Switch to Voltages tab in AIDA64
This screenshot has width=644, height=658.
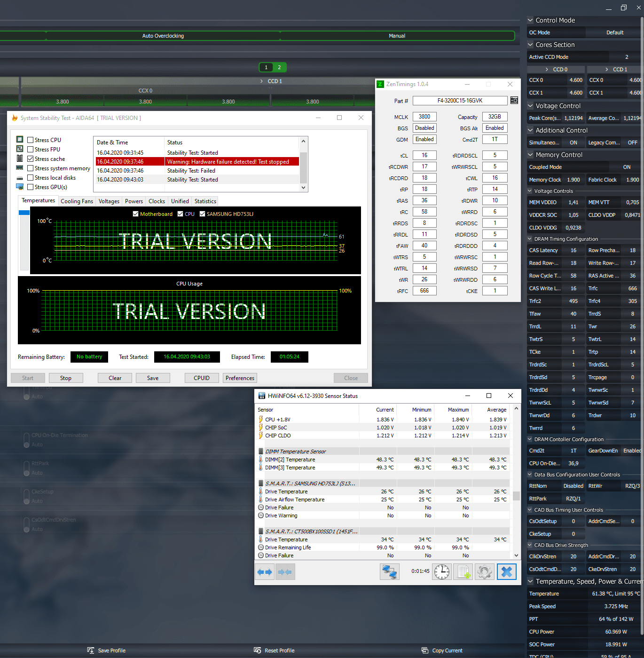click(x=109, y=201)
